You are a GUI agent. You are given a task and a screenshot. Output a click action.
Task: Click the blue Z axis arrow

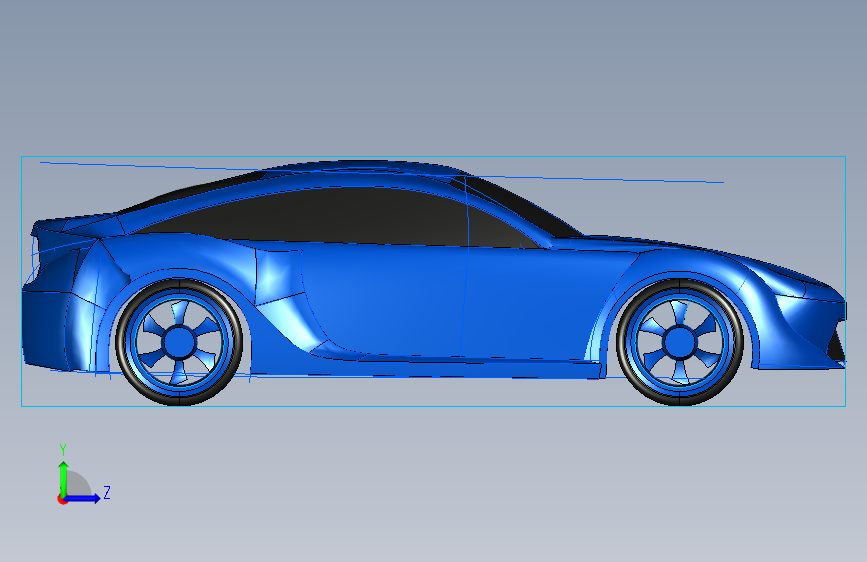83,498
